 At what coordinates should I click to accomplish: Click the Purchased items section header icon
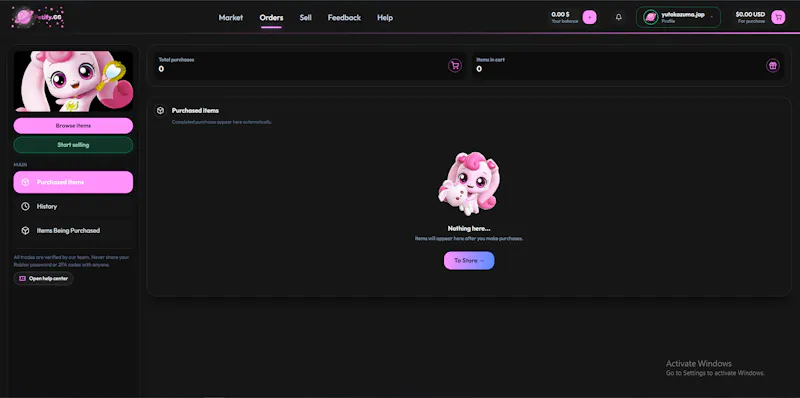coord(160,111)
